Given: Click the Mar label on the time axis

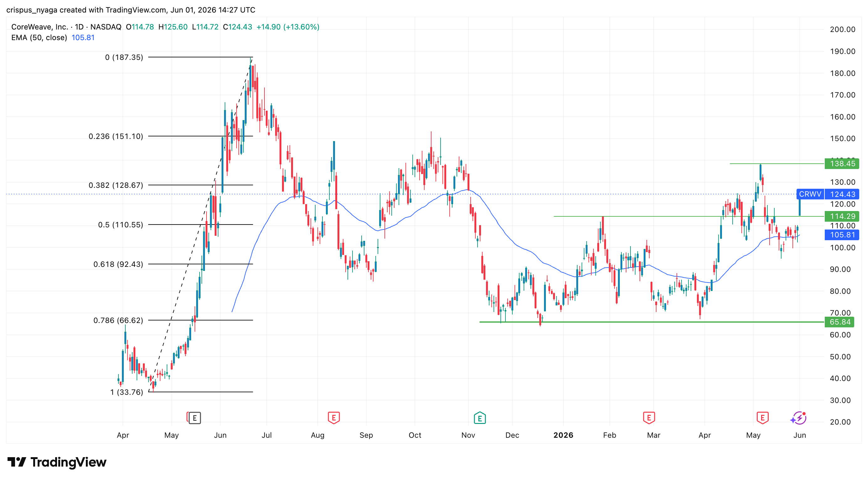Looking at the screenshot, I should pyautogui.click(x=653, y=435).
